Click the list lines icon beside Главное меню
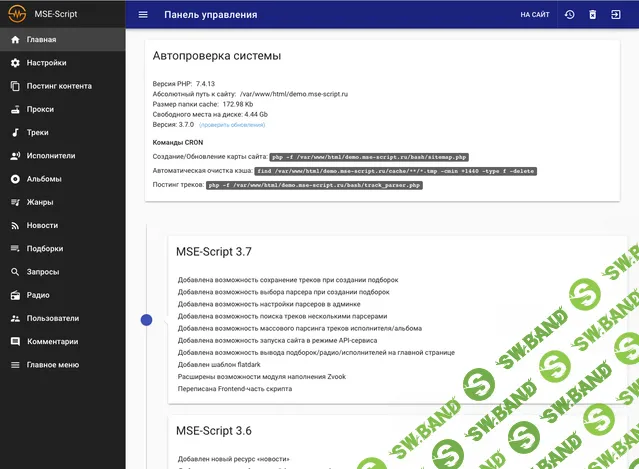Screen dimensions: 639x469 pyautogui.click(x=15, y=365)
